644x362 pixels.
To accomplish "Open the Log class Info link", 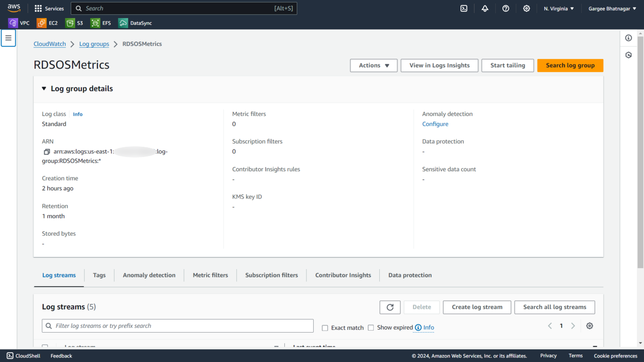I will coord(78,114).
